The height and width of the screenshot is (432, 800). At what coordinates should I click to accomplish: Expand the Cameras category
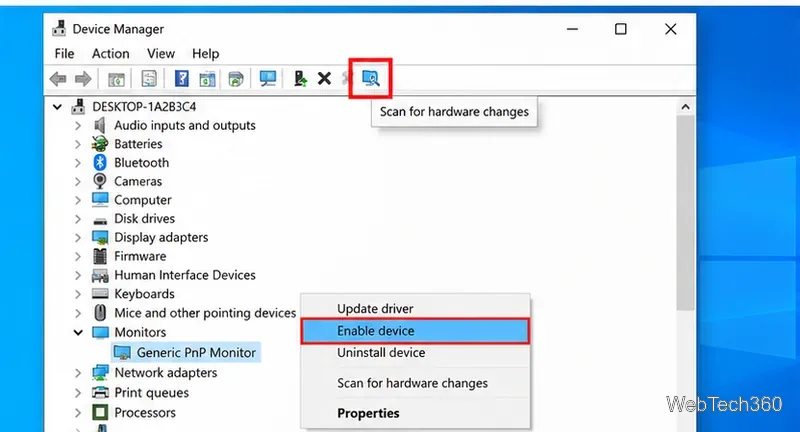(78, 182)
